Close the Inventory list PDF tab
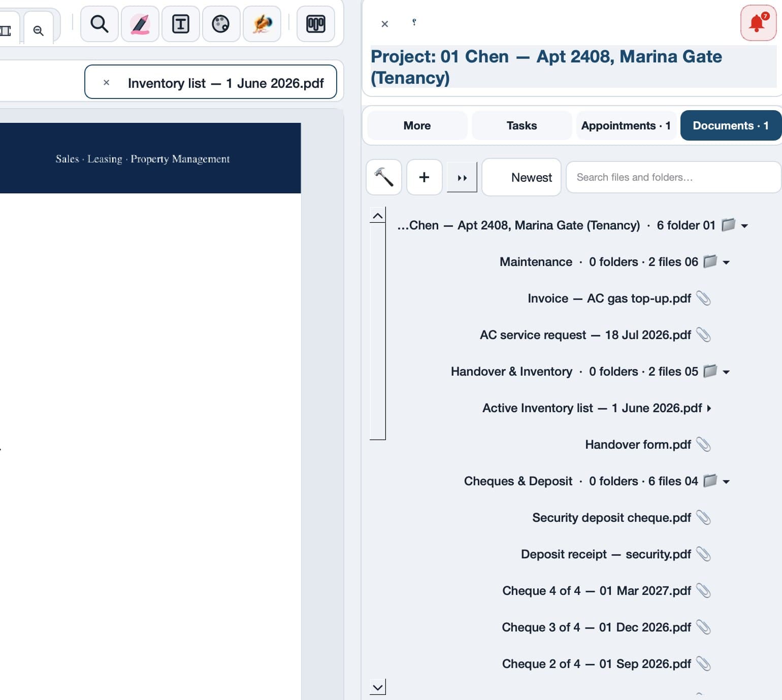 [106, 82]
